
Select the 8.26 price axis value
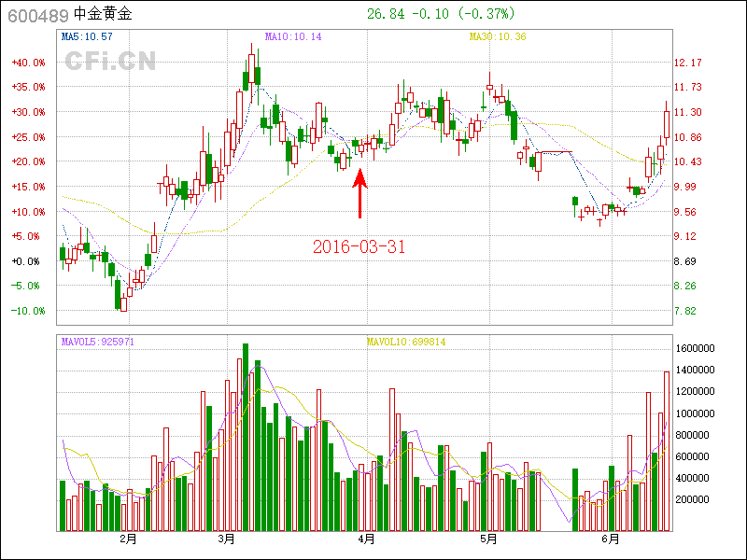tap(685, 286)
